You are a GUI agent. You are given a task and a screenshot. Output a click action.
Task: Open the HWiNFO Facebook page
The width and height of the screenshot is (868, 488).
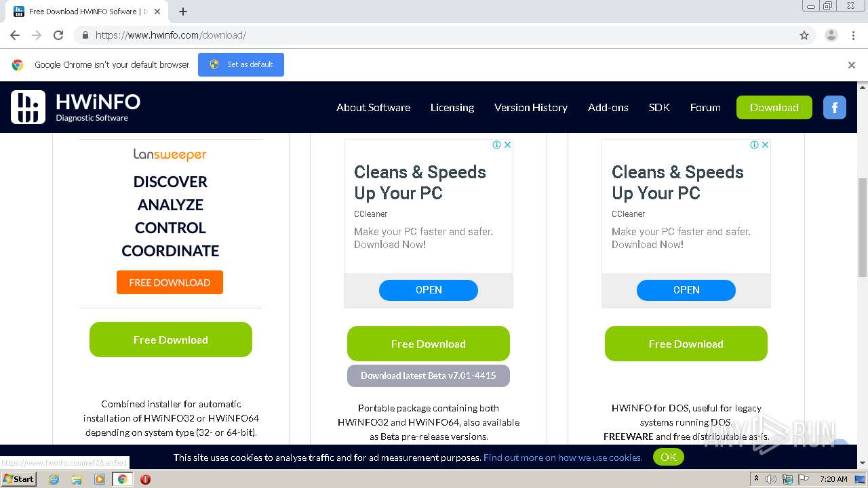(x=835, y=107)
